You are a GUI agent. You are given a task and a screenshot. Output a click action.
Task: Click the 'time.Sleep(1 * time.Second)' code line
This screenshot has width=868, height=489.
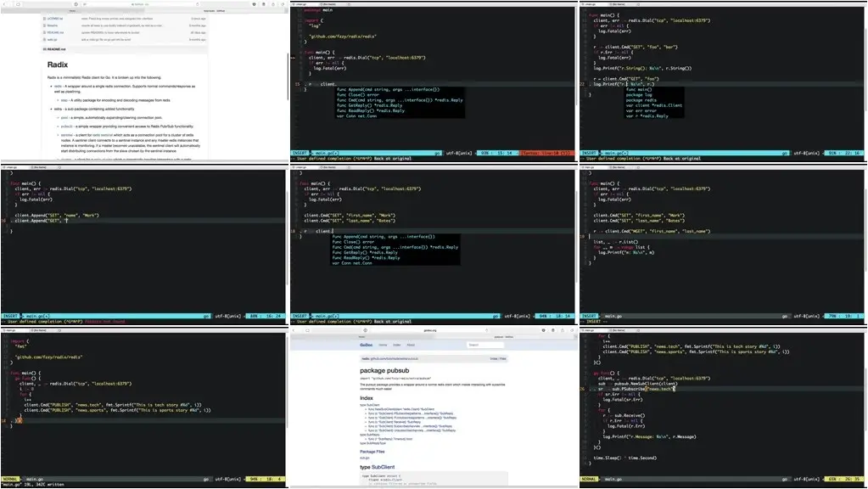(x=625, y=458)
